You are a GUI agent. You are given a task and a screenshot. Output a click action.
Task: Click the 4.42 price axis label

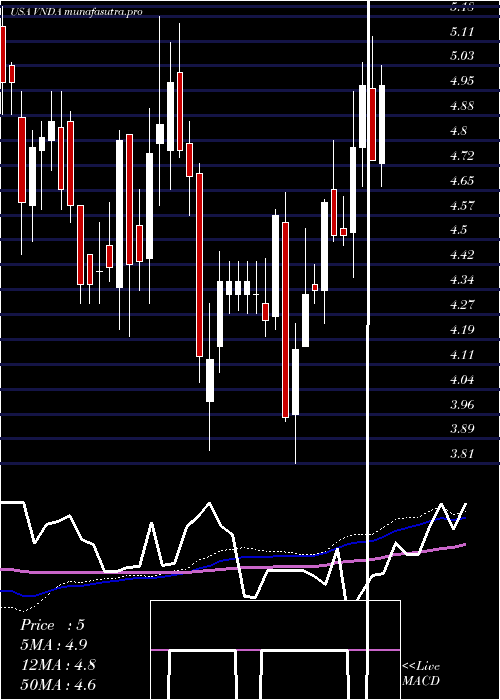462,255
